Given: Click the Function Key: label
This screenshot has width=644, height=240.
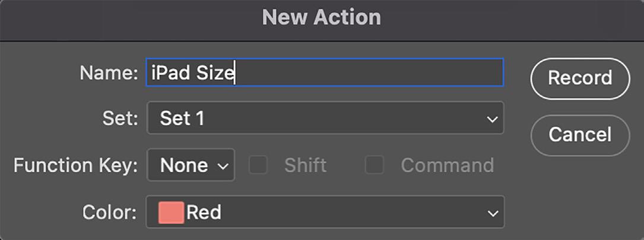Looking at the screenshot, I should tap(75, 165).
